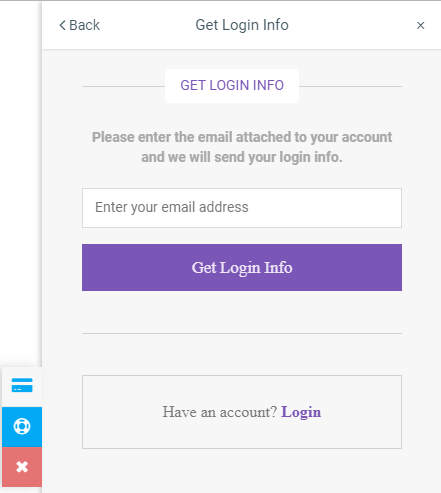Select the white billing card tile
Image resolution: width=441 pixels, height=493 pixels.
click(x=22, y=387)
